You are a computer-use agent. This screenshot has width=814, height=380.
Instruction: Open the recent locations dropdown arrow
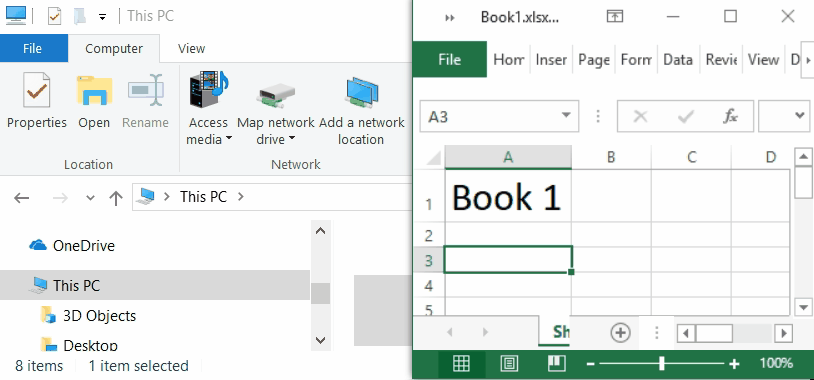coord(90,198)
